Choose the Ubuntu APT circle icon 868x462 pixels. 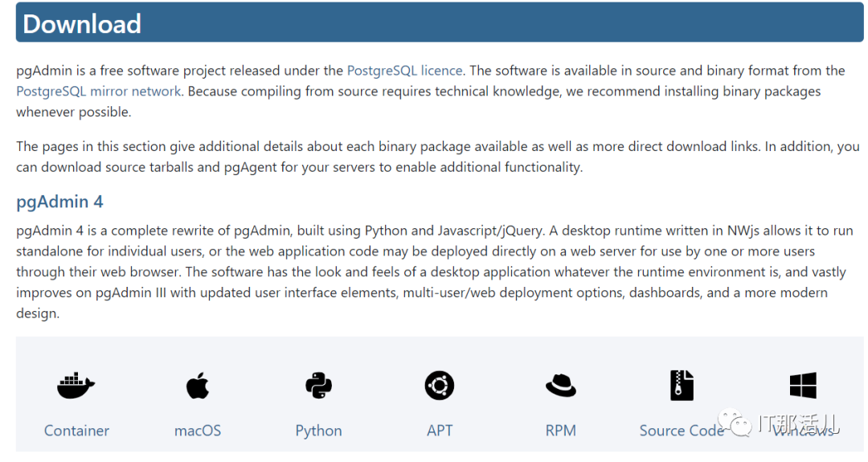tap(440, 386)
